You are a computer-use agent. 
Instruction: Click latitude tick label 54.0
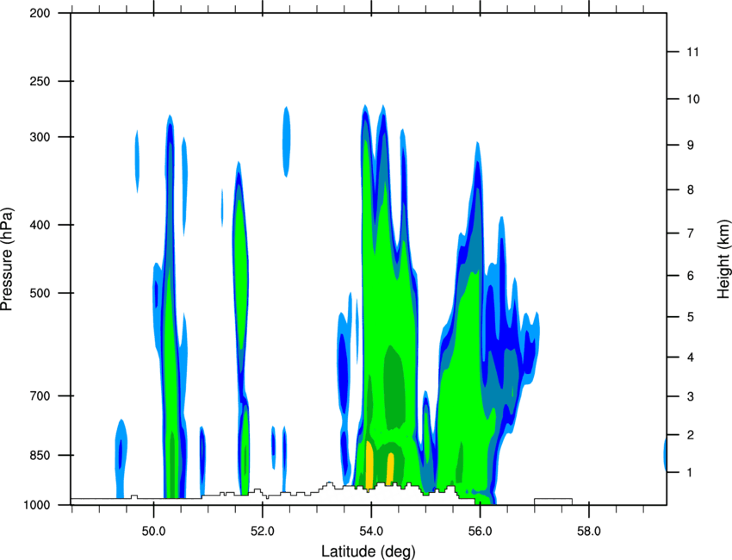pos(371,532)
